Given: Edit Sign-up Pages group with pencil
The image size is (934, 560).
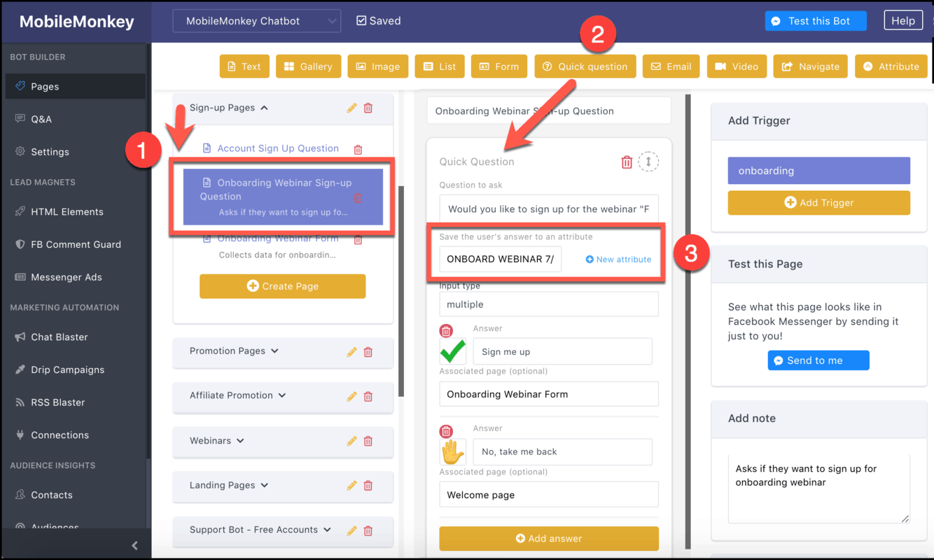Looking at the screenshot, I should tap(352, 108).
